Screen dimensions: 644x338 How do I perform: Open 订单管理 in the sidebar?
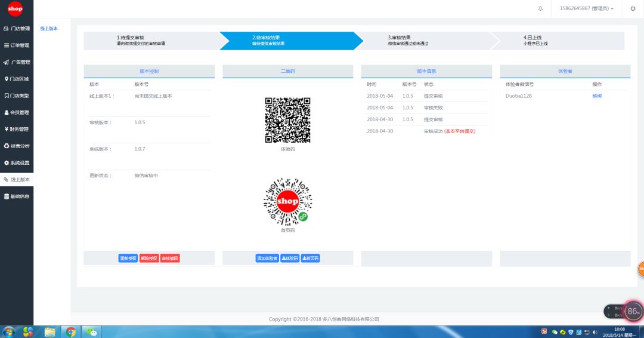(x=17, y=45)
